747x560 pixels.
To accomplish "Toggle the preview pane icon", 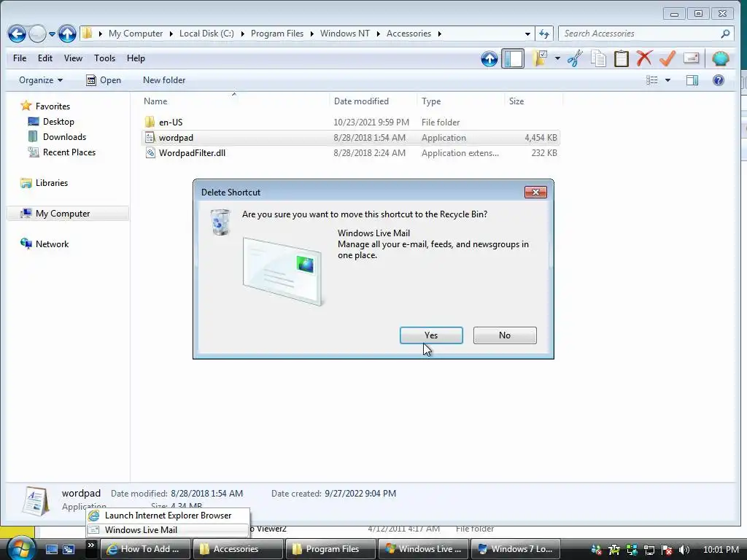I will 692,80.
